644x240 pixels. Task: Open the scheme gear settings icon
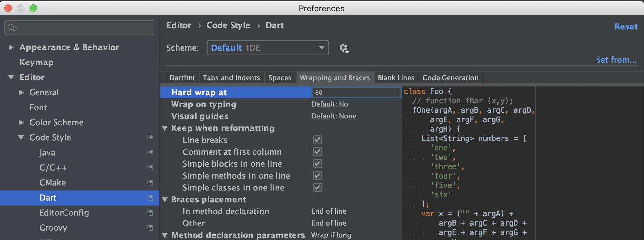[344, 48]
